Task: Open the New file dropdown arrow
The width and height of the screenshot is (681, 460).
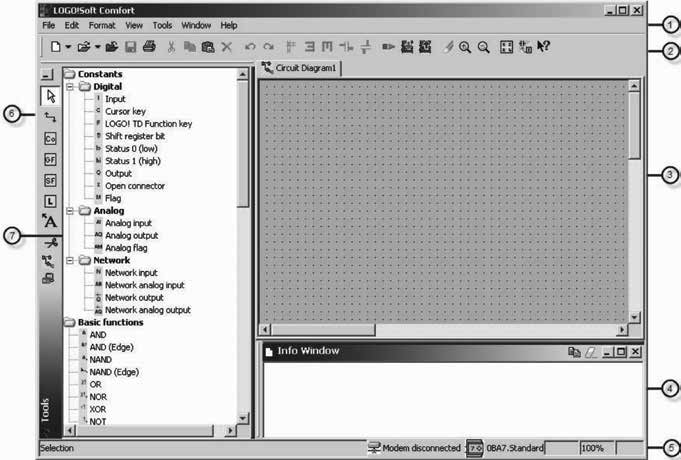Action: pyautogui.click(x=68, y=46)
